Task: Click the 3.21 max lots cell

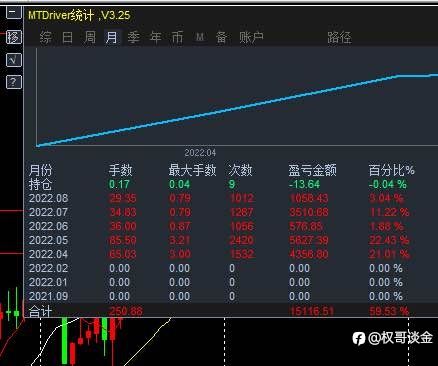Action: [180, 240]
